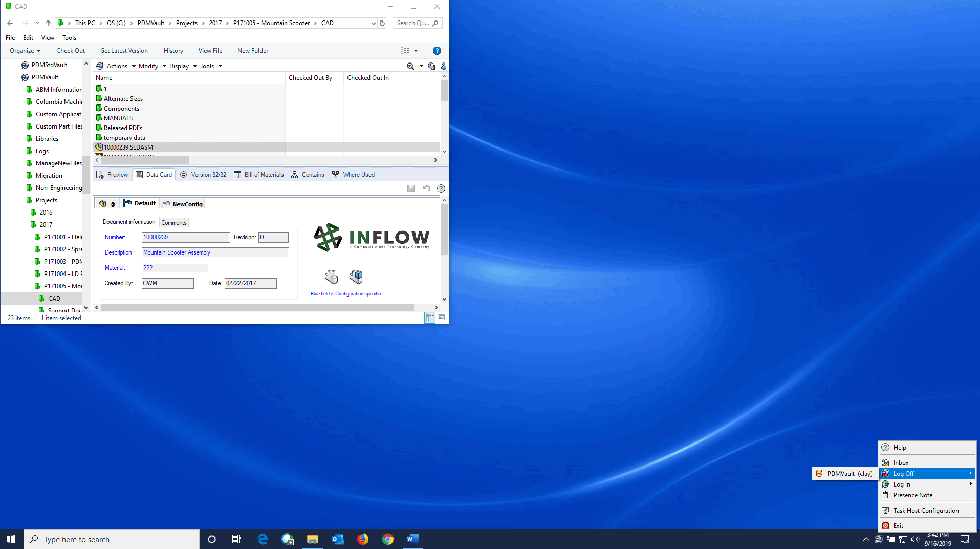
Task: Select PDMVault (clay) log off entry
Action: pos(845,474)
